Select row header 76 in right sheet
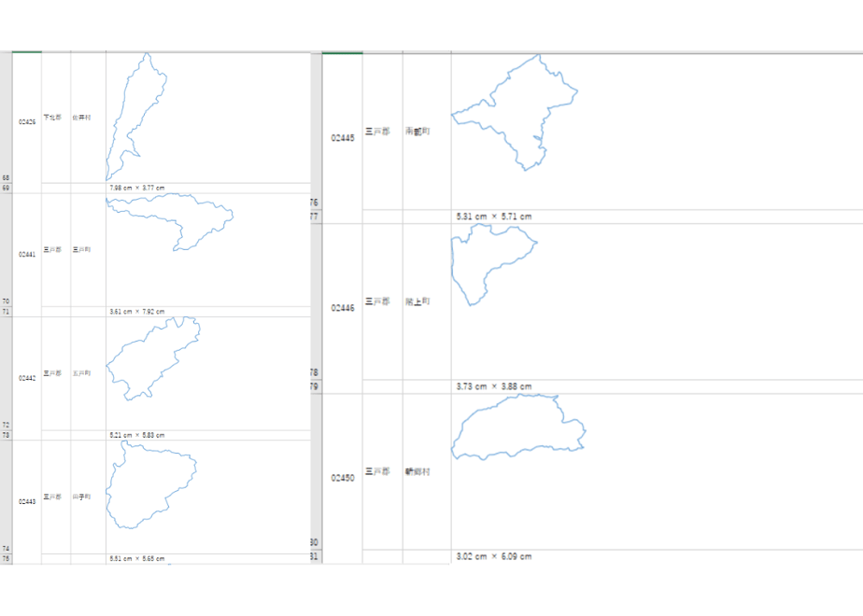 (x=316, y=132)
